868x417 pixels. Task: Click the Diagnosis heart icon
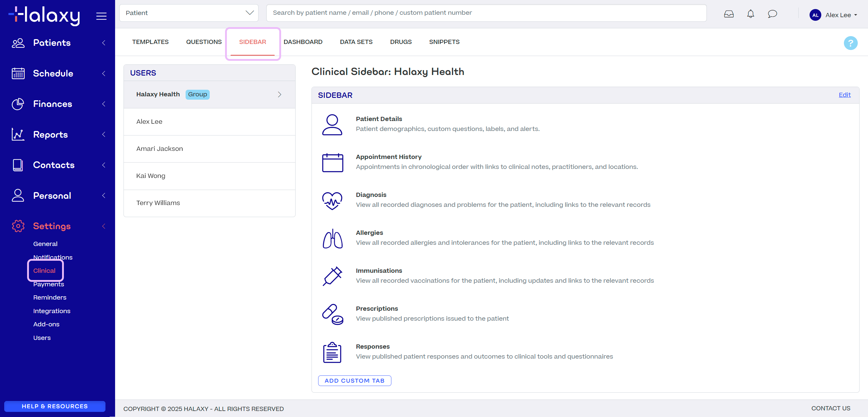tap(332, 201)
